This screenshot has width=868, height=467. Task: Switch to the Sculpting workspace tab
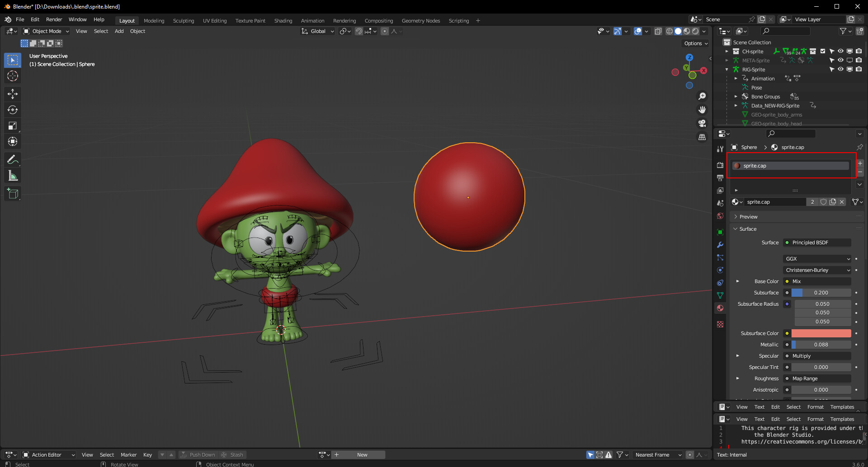184,21
